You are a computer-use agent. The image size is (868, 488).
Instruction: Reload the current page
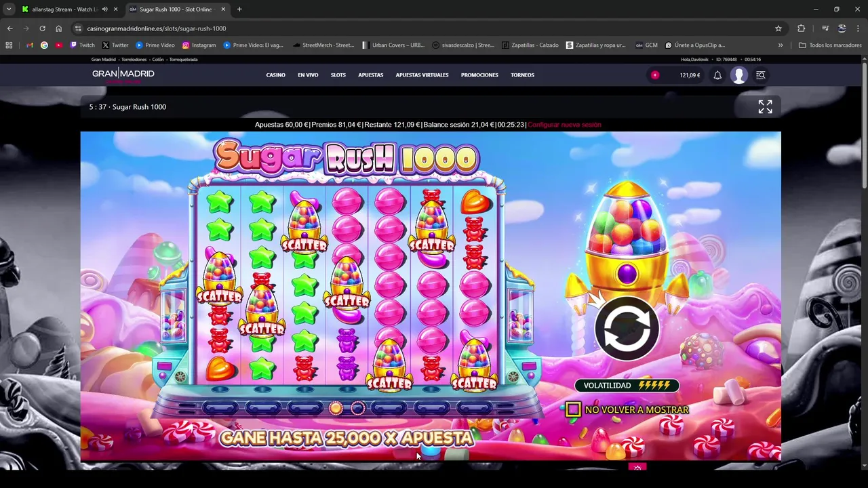click(x=42, y=28)
